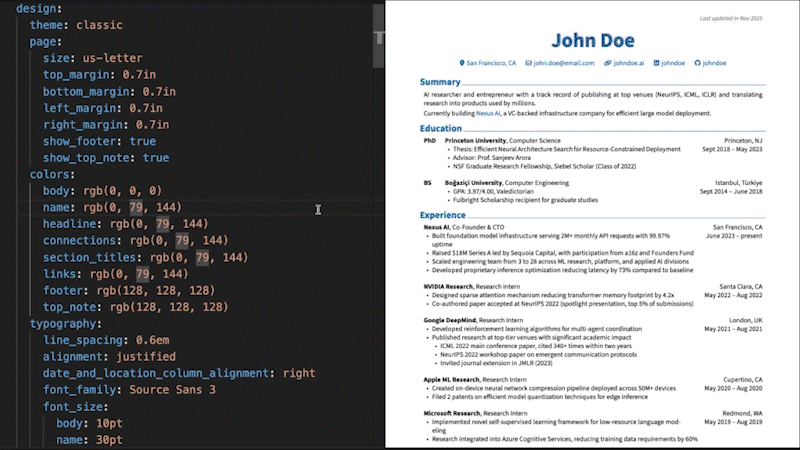Click the LinkedIn icon in the resume header
Image resolution: width=800 pixels, height=450 pixels.
[657, 63]
